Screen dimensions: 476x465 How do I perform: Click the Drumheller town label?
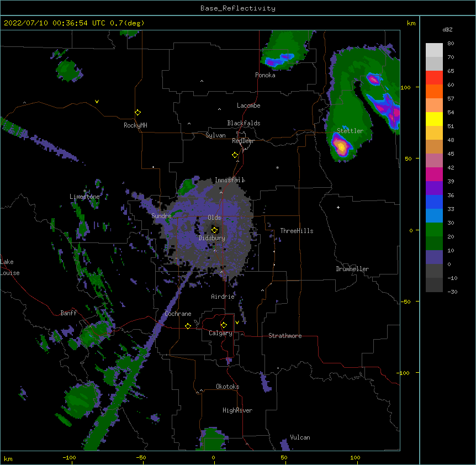tap(352, 269)
